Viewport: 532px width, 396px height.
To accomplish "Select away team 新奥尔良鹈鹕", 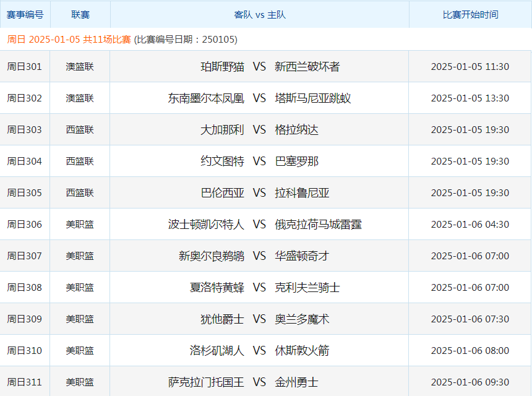I will point(212,256).
